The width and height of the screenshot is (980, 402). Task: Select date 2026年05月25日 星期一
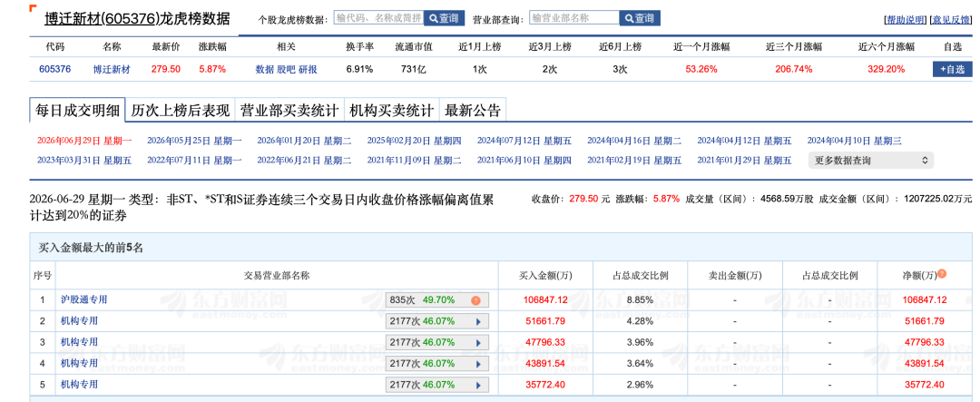[194, 141]
